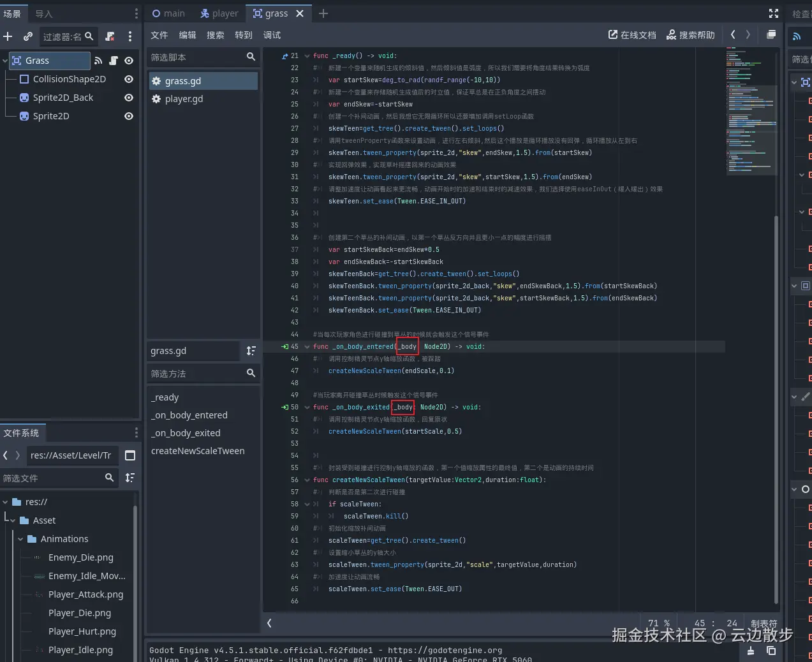The width and height of the screenshot is (812, 662).
Task: Collapse the Animations folder
Action: (20, 539)
